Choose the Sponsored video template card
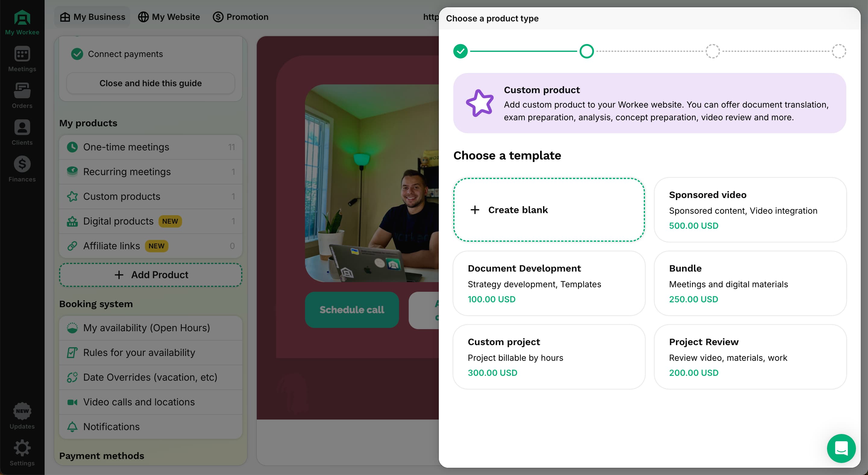 click(x=750, y=210)
